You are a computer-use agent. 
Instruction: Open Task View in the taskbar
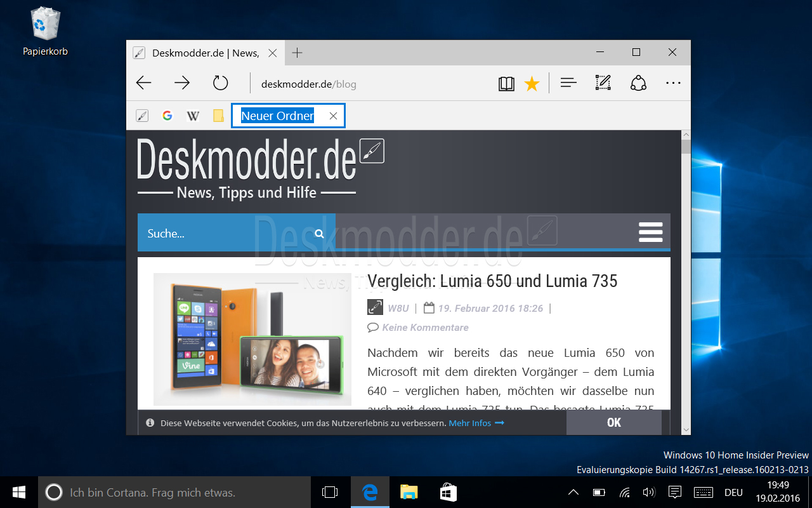click(x=330, y=492)
